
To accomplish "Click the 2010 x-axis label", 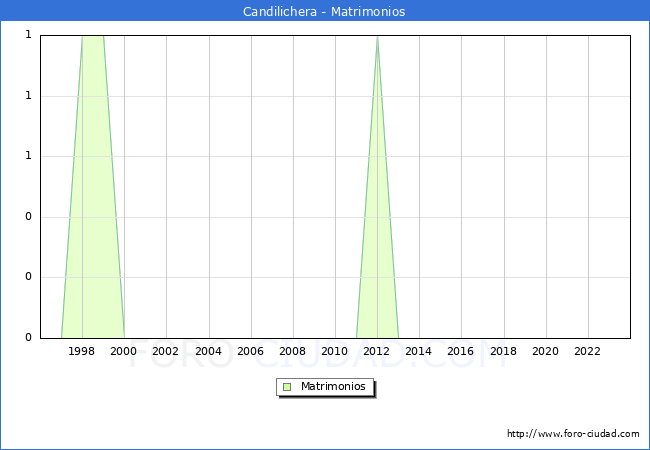I will click(334, 351).
